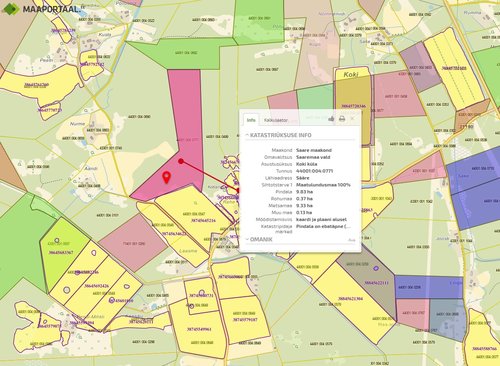Close the cadastral info popup
This screenshot has width=500, height=366.
(352, 119)
